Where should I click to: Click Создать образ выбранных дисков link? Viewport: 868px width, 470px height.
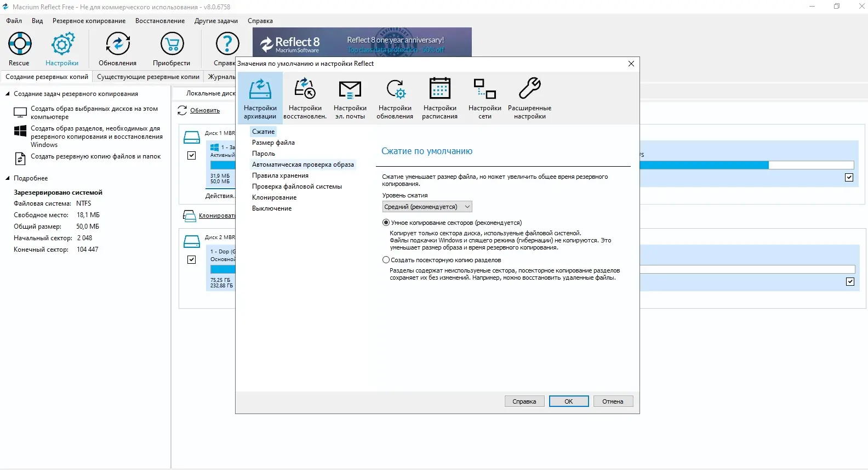tap(94, 113)
